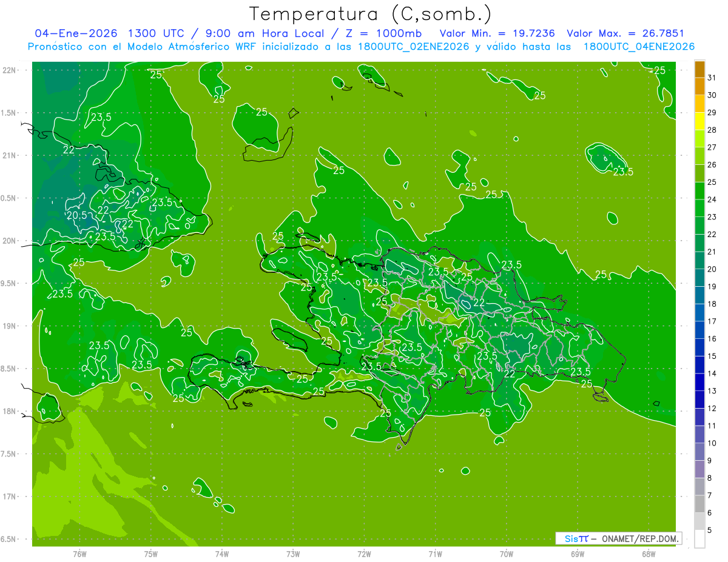Click the '70W' longitude axis label
Screen dimensions: 728x562
pos(507,554)
